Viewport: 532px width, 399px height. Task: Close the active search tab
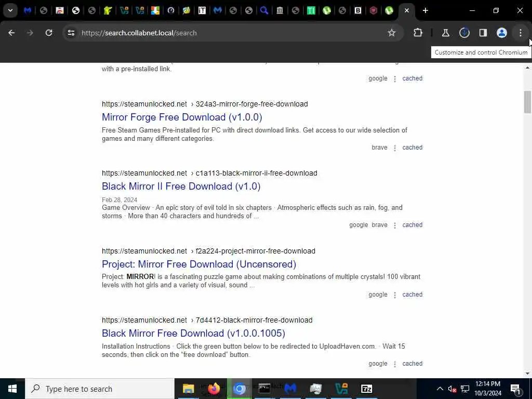pyautogui.click(x=406, y=10)
